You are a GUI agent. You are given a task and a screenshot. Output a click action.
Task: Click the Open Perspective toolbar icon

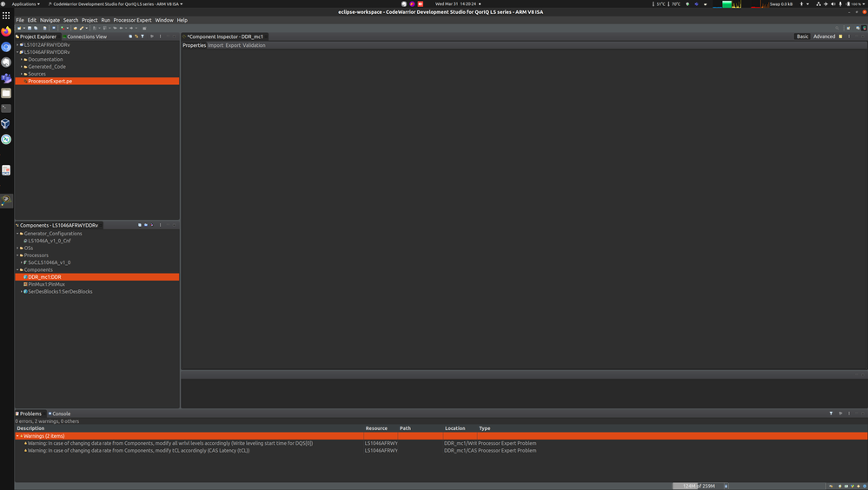[x=848, y=29]
